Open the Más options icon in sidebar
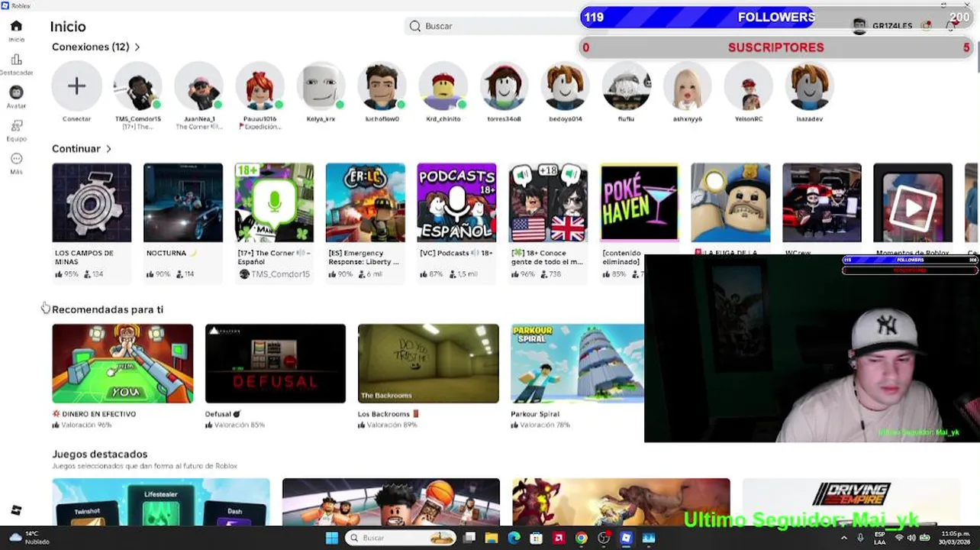This screenshot has height=550, width=980. [x=16, y=159]
